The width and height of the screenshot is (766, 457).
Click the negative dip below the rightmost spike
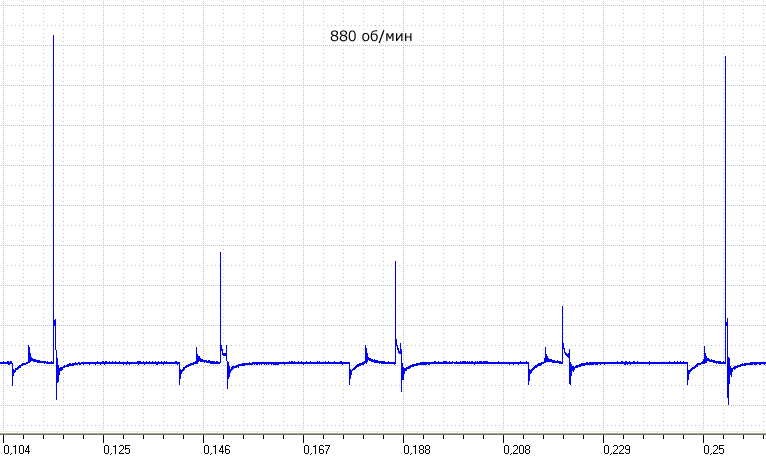tap(728, 402)
